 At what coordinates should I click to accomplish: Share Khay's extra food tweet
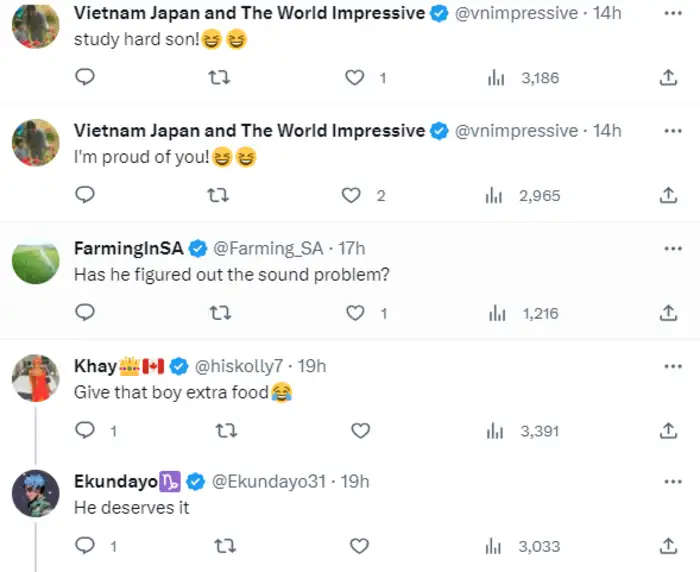click(x=668, y=431)
